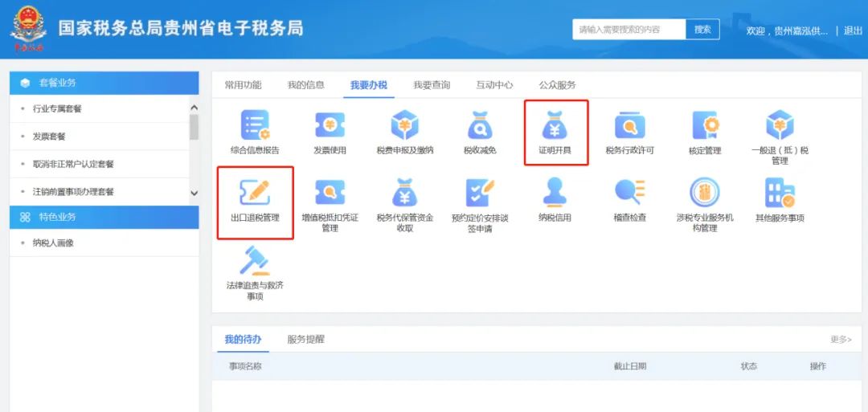Open 取消非正常户认定套餐 in sidebar
The width and height of the screenshot is (868, 412).
[73, 165]
